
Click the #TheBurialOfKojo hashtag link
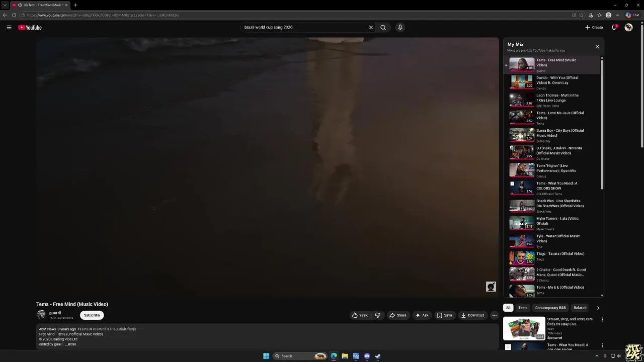pyautogui.click(x=121, y=329)
